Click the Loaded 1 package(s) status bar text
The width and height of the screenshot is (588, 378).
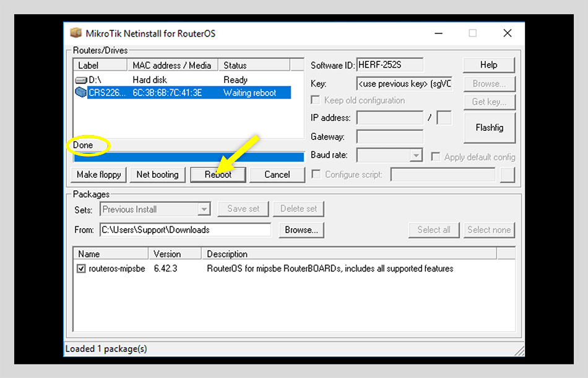pyautogui.click(x=106, y=349)
